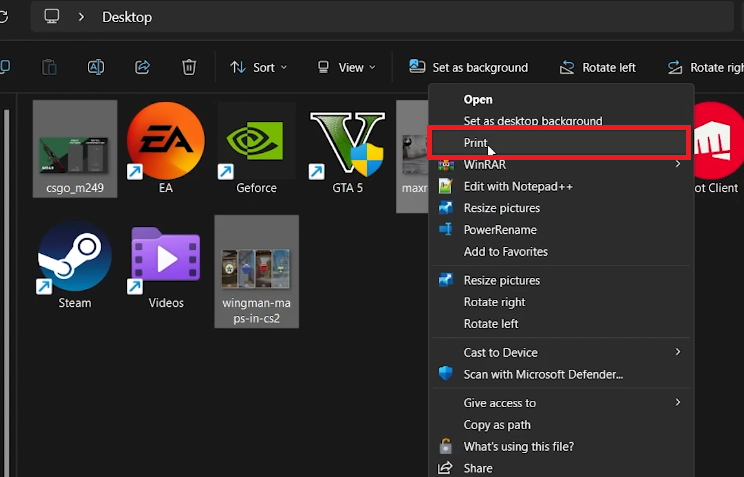Choose Copy as path

pos(561,425)
